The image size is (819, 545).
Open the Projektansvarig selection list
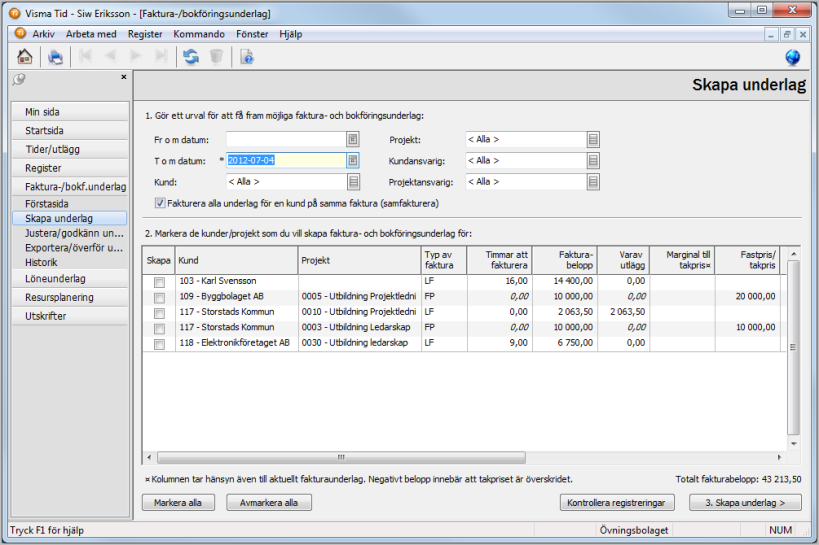point(593,182)
